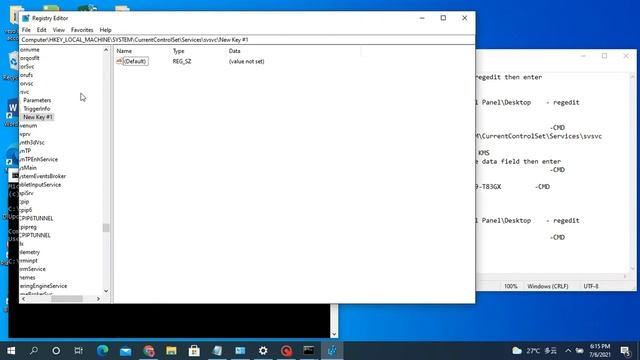Click tree horizontal scrollbar thumb

[67, 299]
